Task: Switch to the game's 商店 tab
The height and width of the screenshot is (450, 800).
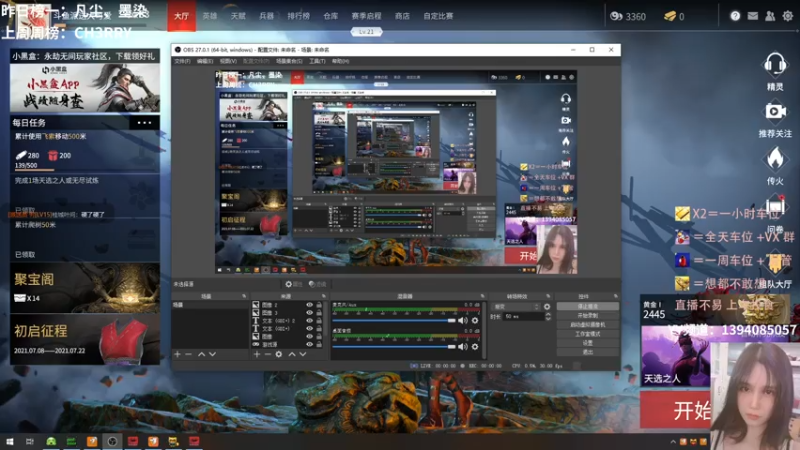Action: coord(402,16)
